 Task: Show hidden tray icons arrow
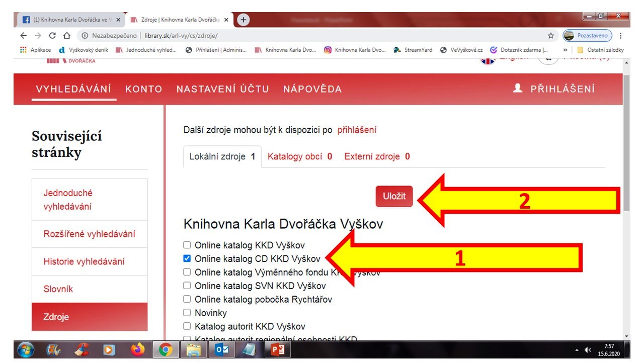[577, 350]
